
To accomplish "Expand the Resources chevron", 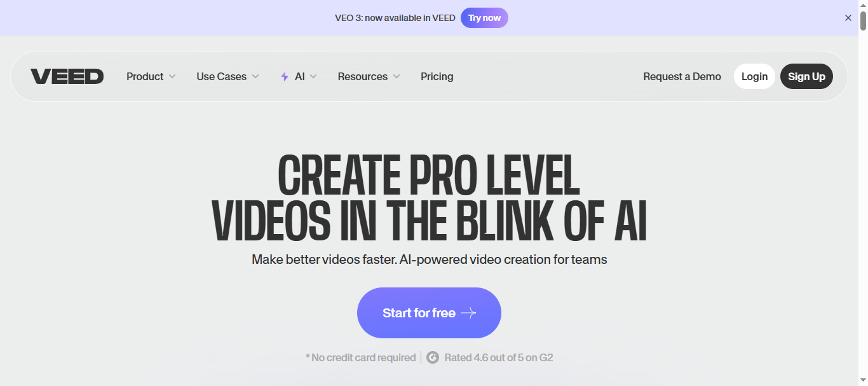I will point(397,76).
